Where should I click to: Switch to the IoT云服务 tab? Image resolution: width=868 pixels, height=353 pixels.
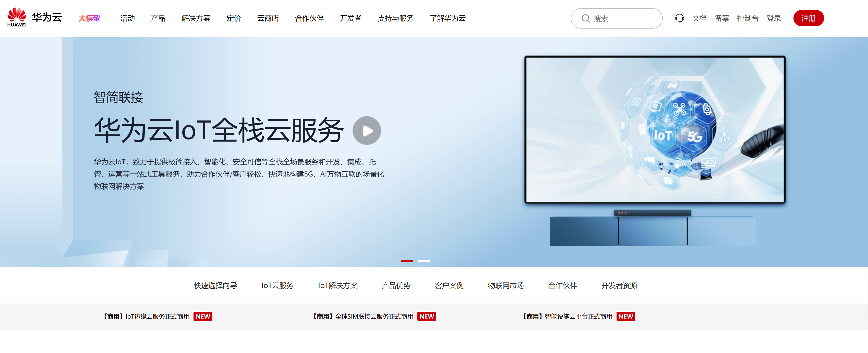click(x=277, y=285)
